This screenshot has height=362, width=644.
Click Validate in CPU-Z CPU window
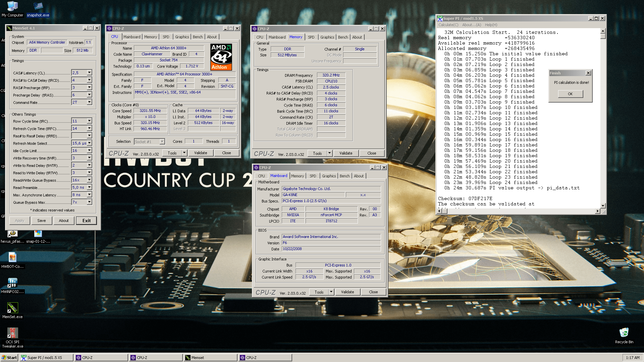click(201, 153)
